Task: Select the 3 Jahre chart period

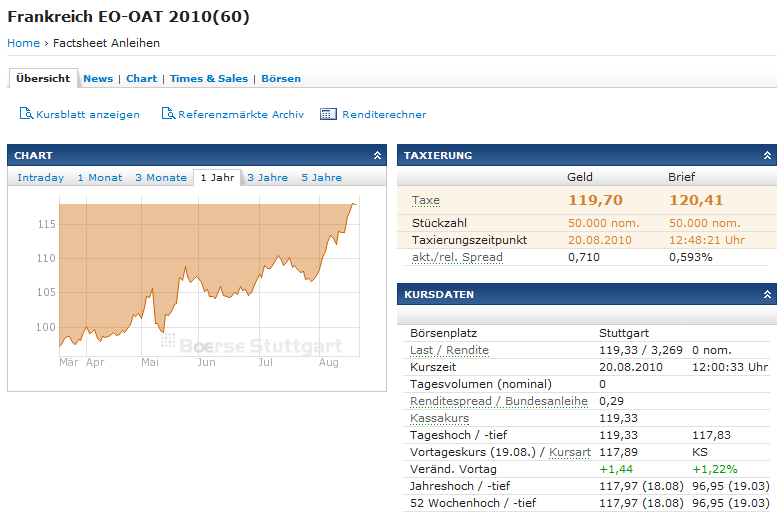Action: pyautogui.click(x=267, y=178)
